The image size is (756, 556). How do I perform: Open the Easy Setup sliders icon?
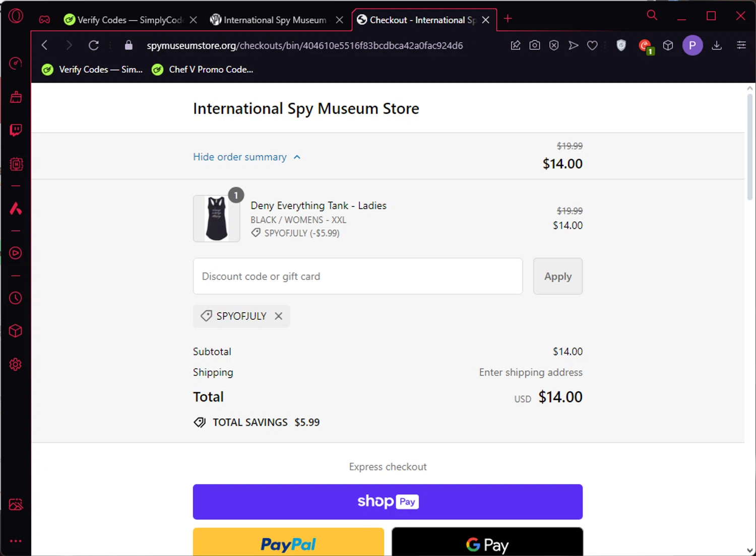[x=741, y=45]
